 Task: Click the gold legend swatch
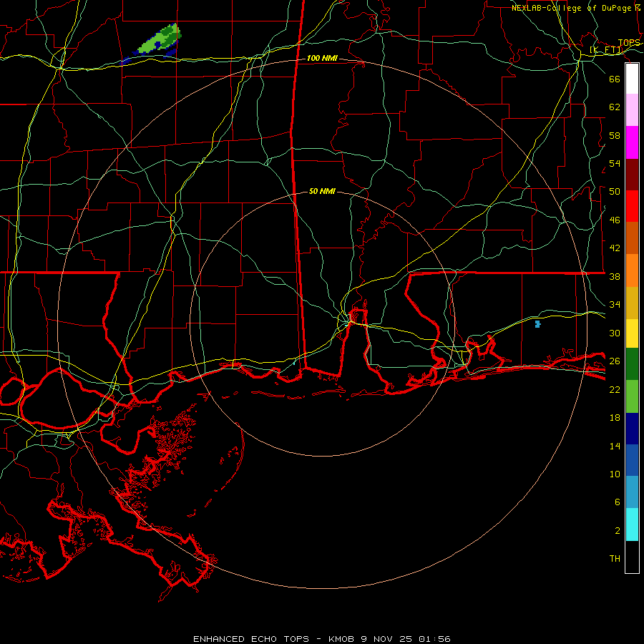(632, 303)
